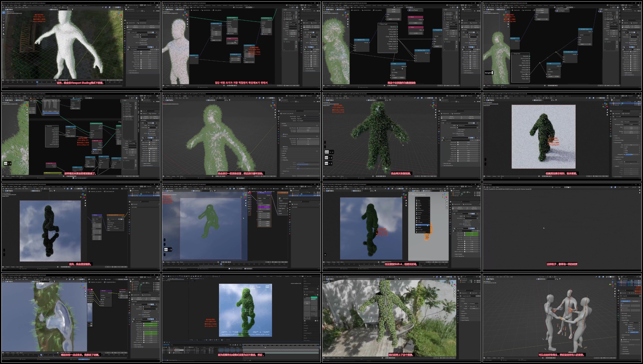
Task: Open the frame showing three grey rigged figures
Action: (562, 318)
